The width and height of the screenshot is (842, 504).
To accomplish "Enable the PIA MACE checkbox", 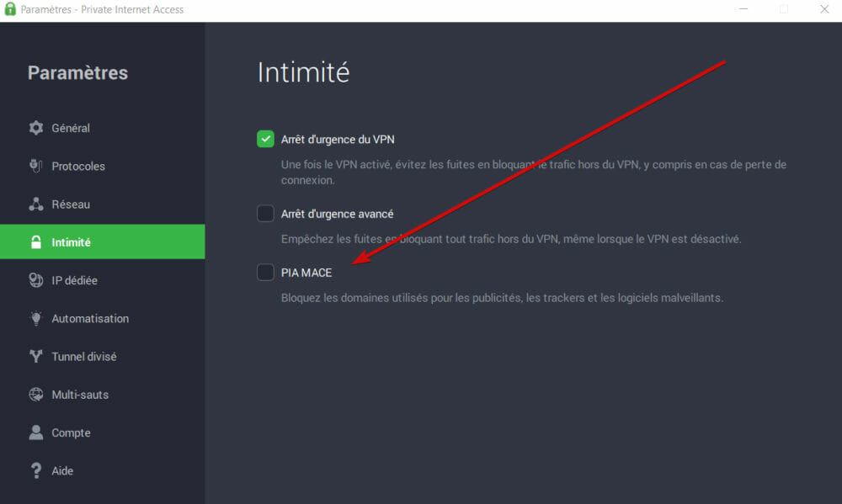I will click(265, 272).
